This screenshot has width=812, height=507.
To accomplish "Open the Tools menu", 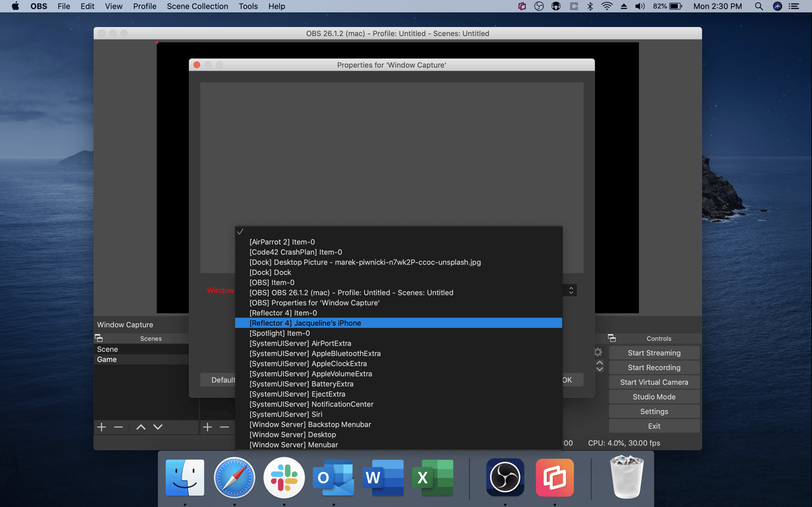I will point(248,6).
